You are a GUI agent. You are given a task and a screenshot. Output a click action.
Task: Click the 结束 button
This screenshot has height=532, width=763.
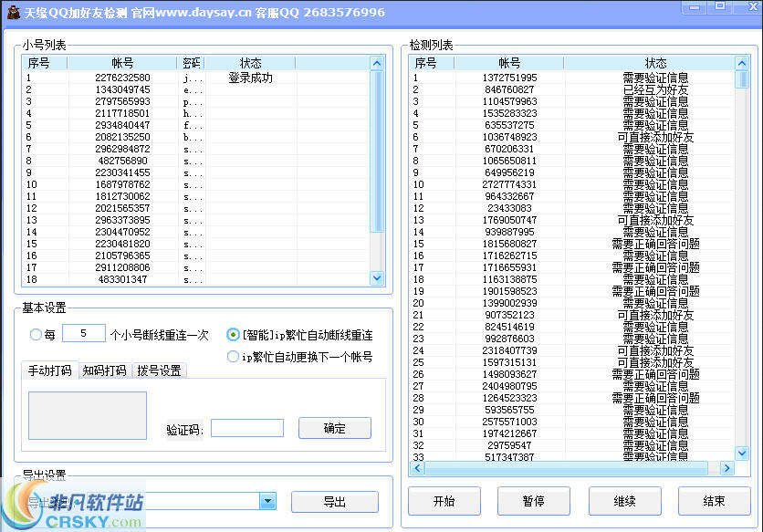tap(715, 501)
